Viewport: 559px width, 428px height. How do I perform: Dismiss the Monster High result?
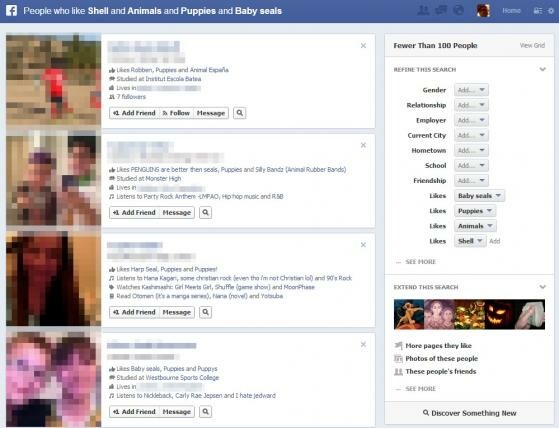363,145
